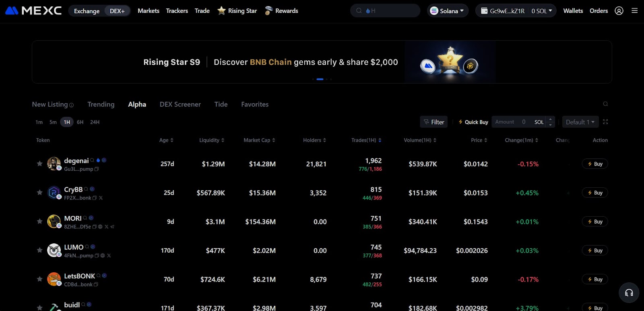Open the Solana network dropdown
This screenshot has width=644, height=311.
pos(448,11)
